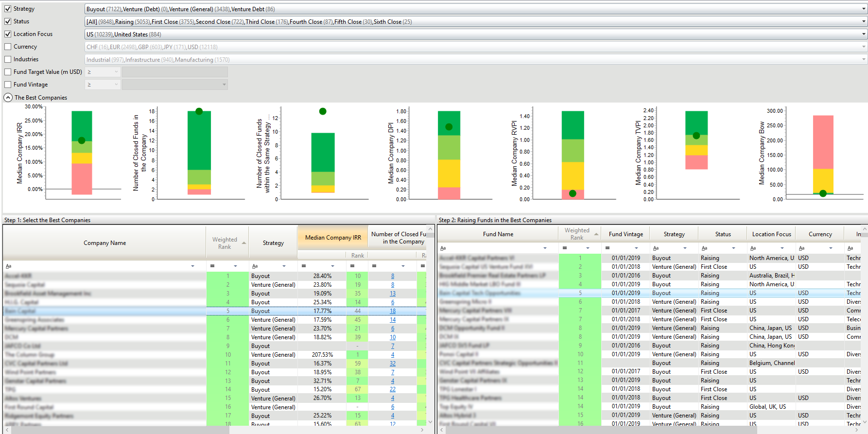This screenshot has height=434, width=868.
Task: Uncheck the Location Focus filter checkbox
Action: click(x=8, y=34)
